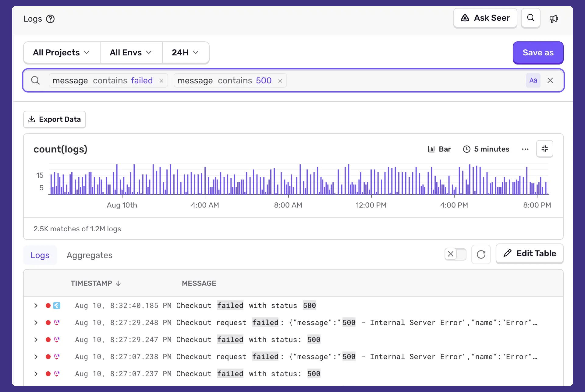This screenshot has width=585, height=392.
Task: Click the Flutter project icon on first log row
Action: click(57, 306)
